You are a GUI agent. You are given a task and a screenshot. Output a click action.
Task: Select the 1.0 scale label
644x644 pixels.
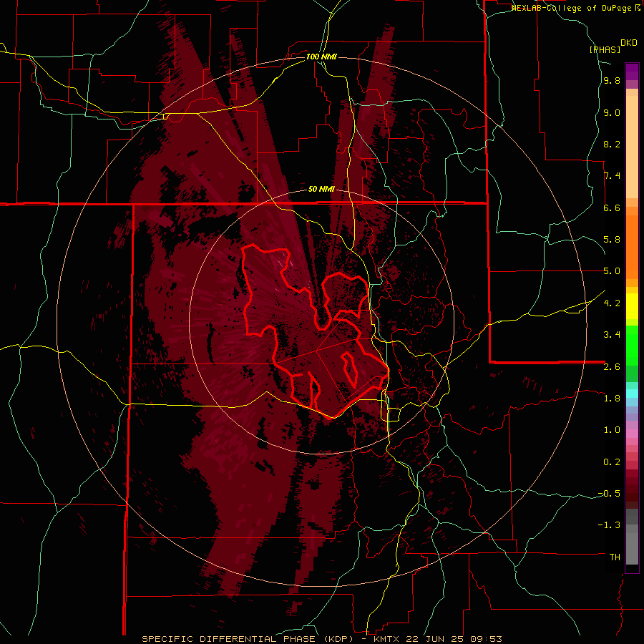click(612, 430)
